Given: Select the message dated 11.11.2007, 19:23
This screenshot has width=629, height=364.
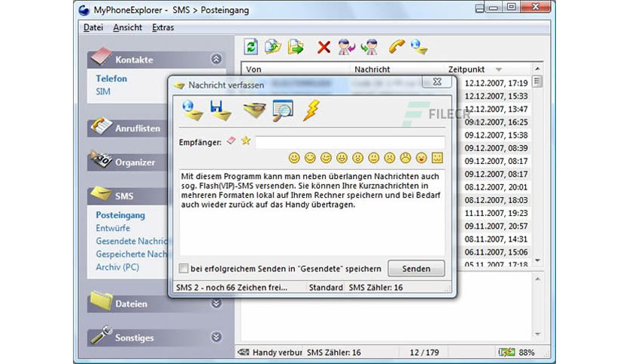Looking at the screenshot, I should click(x=497, y=213).
